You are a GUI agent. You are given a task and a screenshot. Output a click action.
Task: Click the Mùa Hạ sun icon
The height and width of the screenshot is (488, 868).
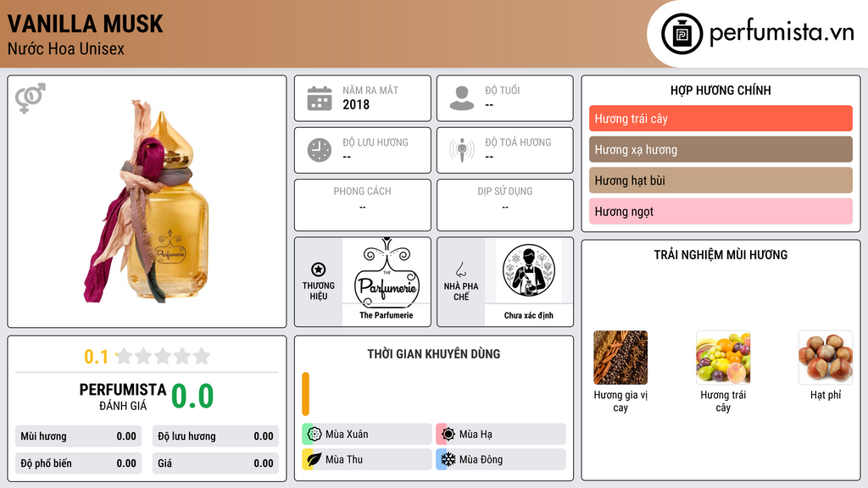pos(448,435)
